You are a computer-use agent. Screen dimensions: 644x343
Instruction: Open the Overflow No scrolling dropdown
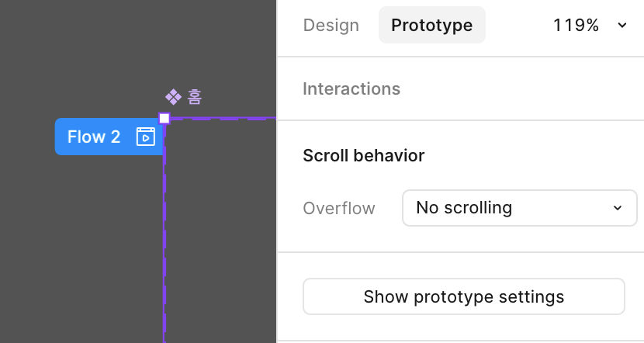click(x=520, y=208)
